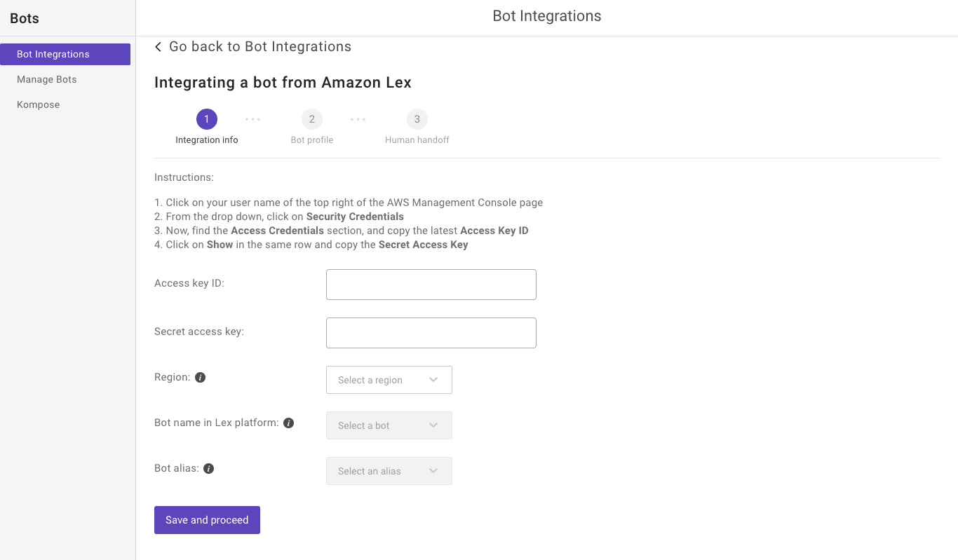Click the info icon beside Bot alias
958x560 pixels.
pos(208,467)
